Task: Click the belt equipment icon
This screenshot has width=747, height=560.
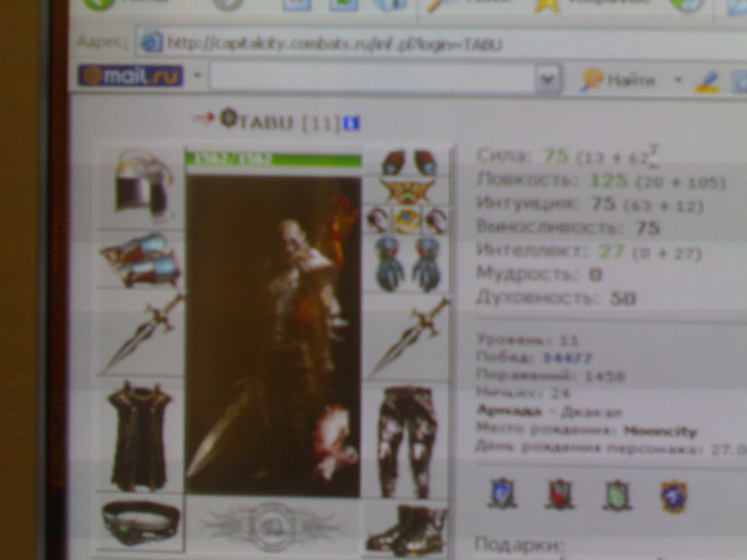Action: tap(140, 524)
